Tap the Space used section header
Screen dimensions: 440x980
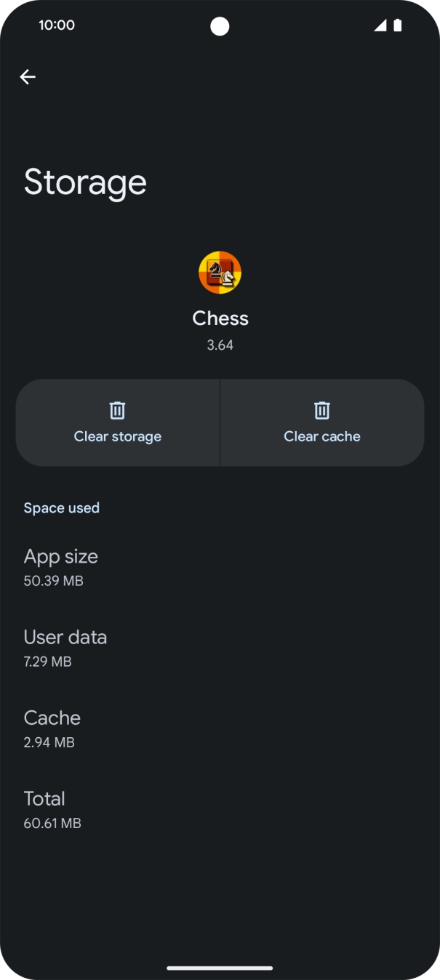click(x=61, y=507)
